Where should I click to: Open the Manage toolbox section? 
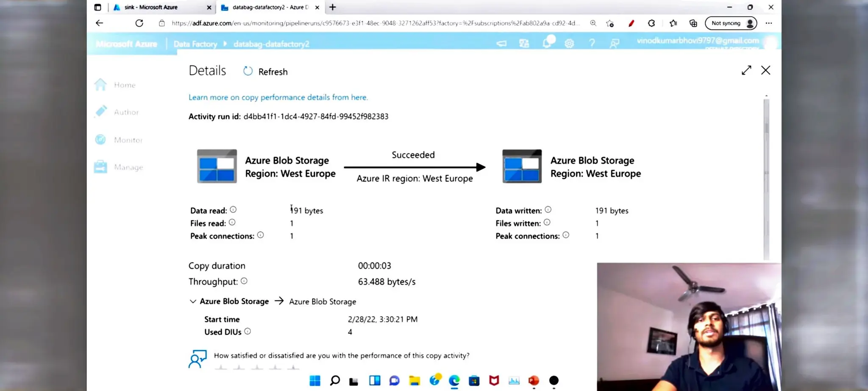coord(119,167)
